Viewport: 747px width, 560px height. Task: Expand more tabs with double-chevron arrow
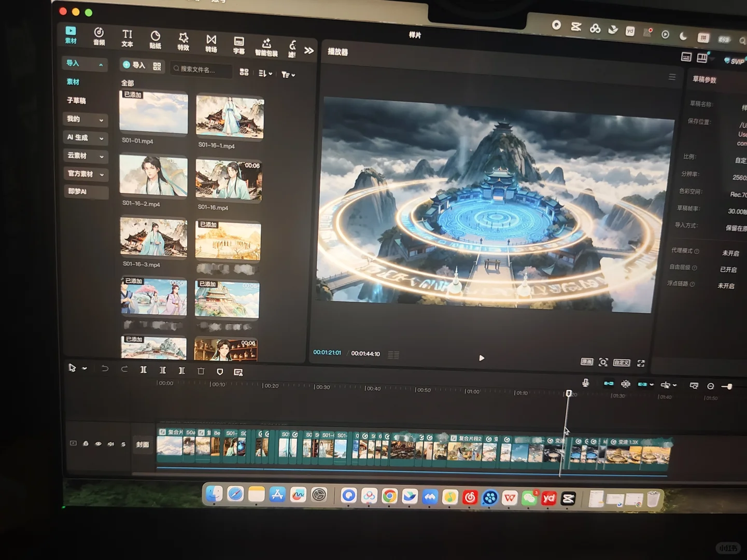point(309,50)
